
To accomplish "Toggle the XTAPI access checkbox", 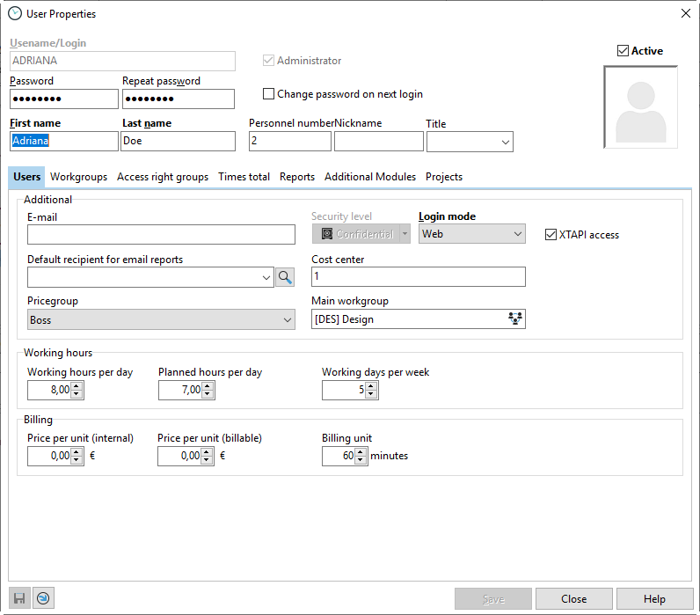I will 551,235.
